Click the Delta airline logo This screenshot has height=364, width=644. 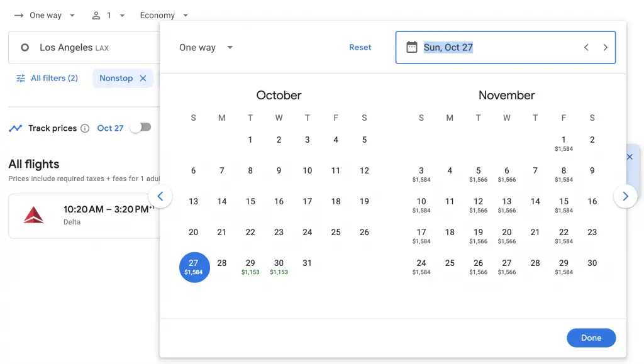(33, 215)
